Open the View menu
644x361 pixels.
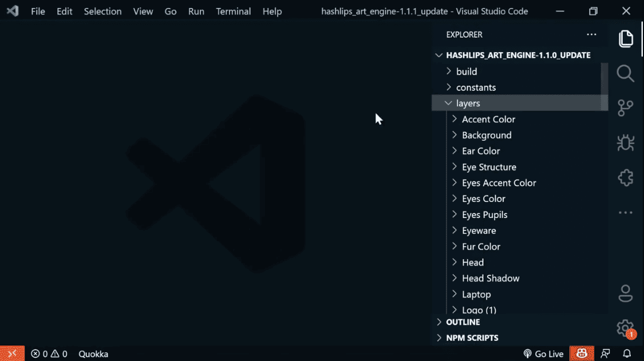(143, 11)
